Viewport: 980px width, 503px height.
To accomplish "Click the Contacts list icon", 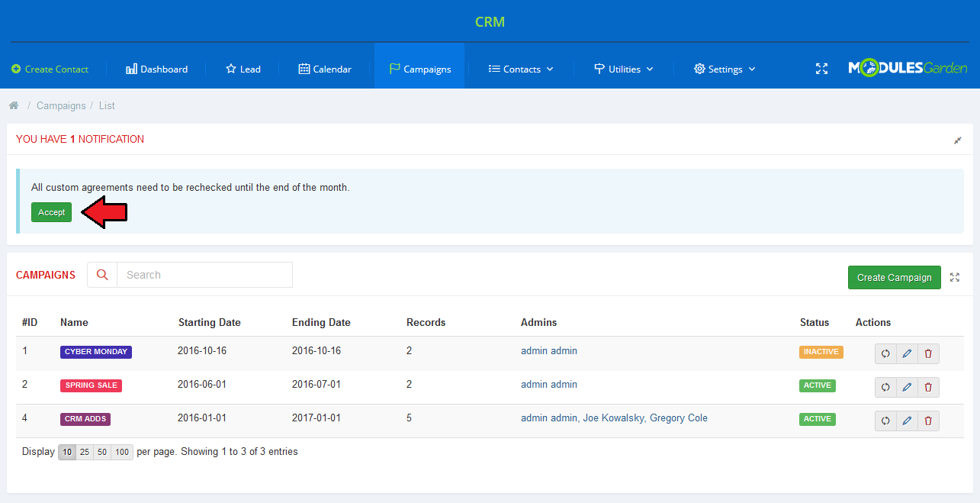I will point(494,69).
